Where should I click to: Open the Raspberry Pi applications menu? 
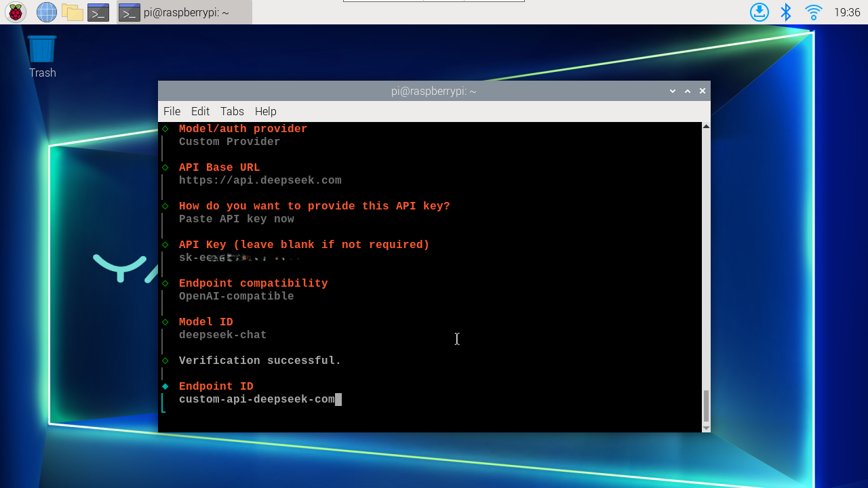pos(15,12)
